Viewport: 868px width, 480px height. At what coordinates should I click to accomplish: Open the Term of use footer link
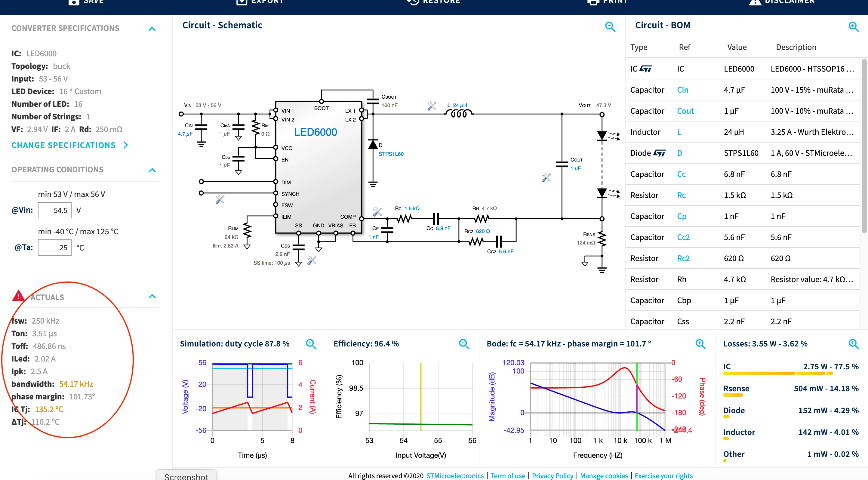click(507, 475)
